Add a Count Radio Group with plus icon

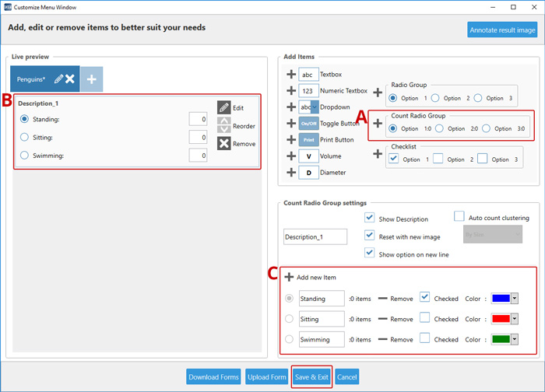point(378,123)
